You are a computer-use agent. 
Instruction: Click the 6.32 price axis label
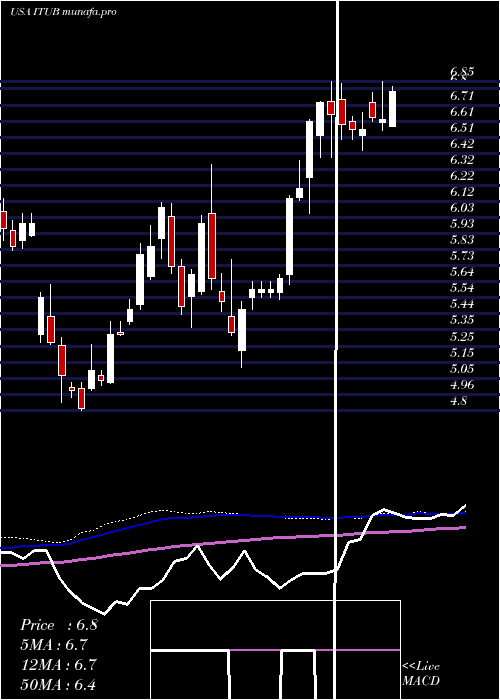462,160
